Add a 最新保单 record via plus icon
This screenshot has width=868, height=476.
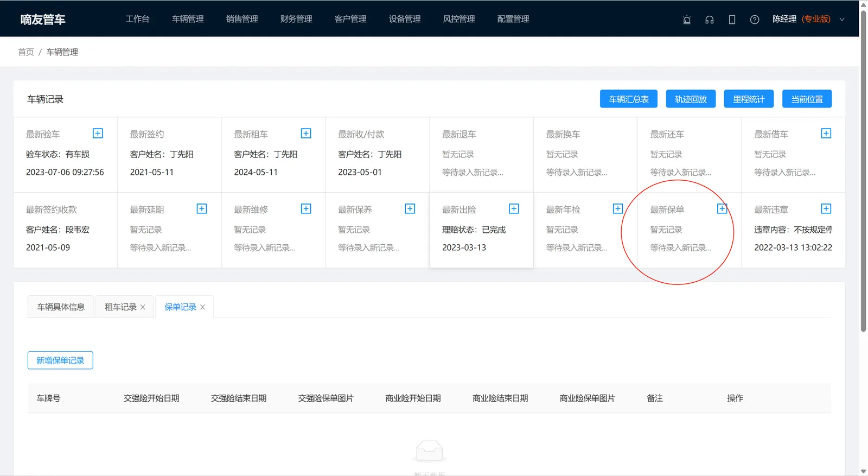click(722, 209)
